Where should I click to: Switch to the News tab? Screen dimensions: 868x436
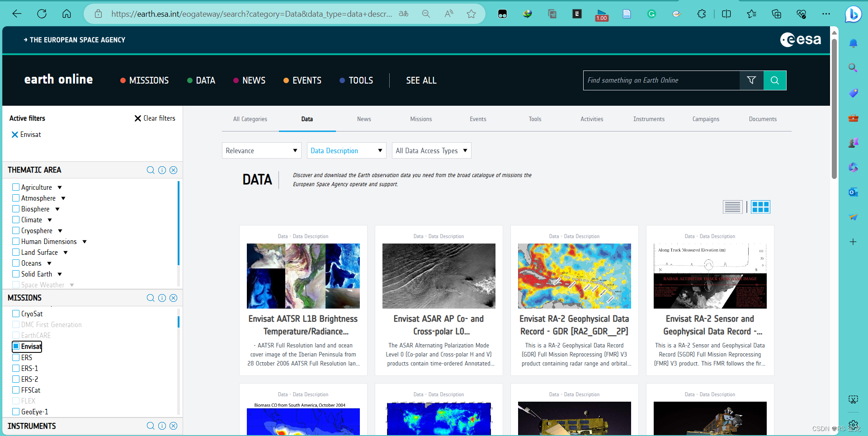tap(364, 119)
